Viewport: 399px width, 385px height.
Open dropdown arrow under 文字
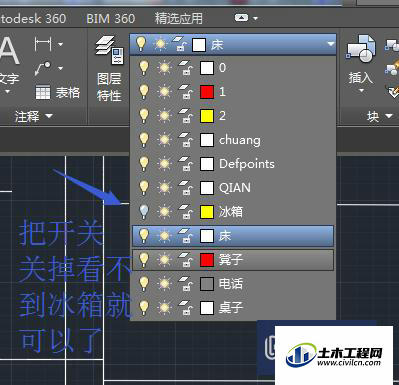7,91
